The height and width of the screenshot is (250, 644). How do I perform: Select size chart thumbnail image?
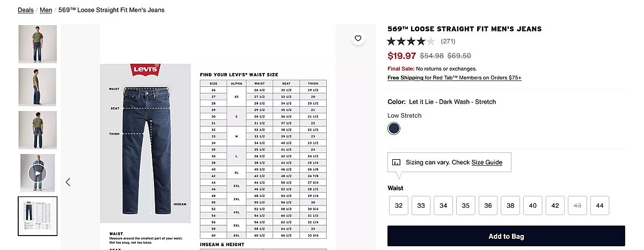click(38, 216)
